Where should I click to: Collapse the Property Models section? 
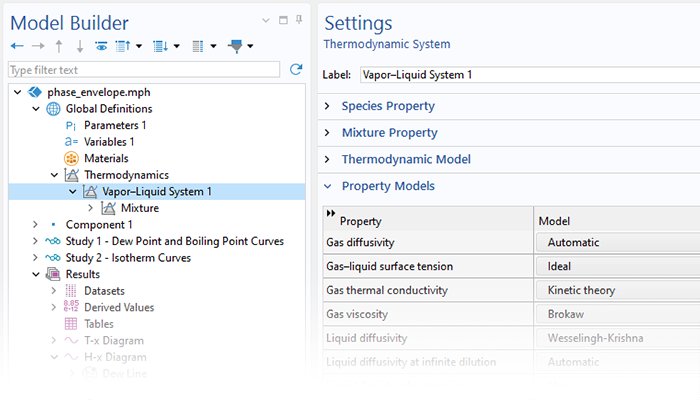click(328, 186)
